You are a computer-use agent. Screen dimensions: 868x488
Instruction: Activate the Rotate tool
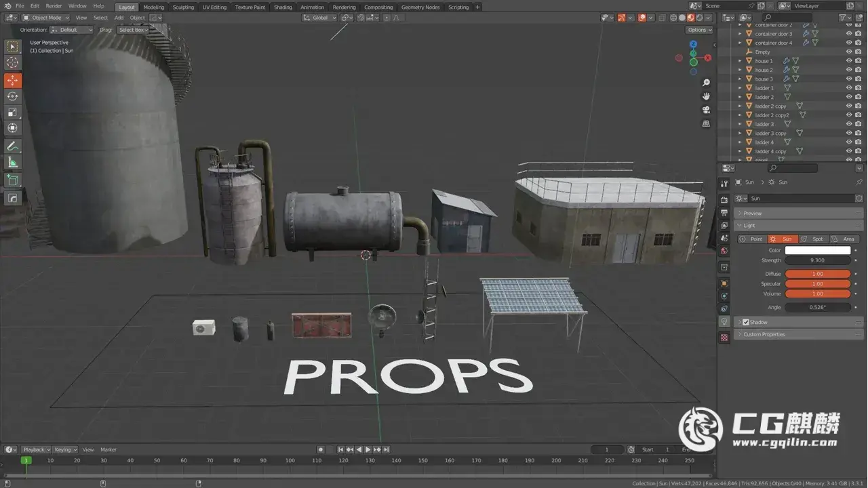click(13, 96)
